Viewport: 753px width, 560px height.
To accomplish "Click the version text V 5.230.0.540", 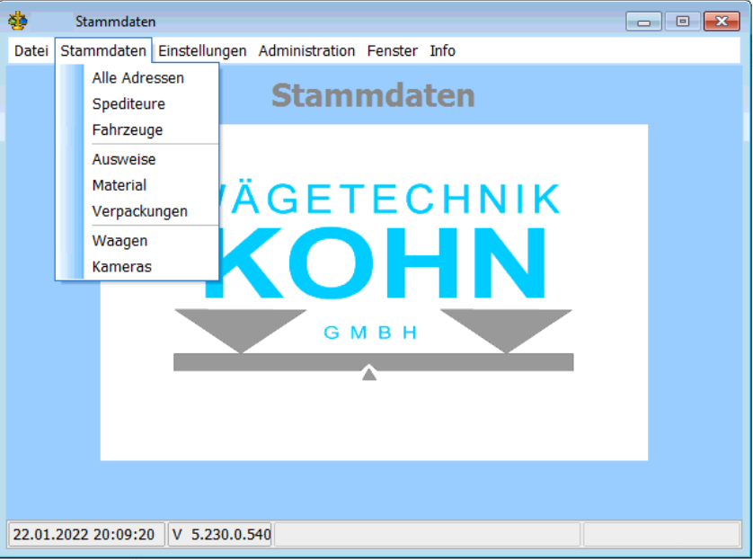I will pos(220,535).
